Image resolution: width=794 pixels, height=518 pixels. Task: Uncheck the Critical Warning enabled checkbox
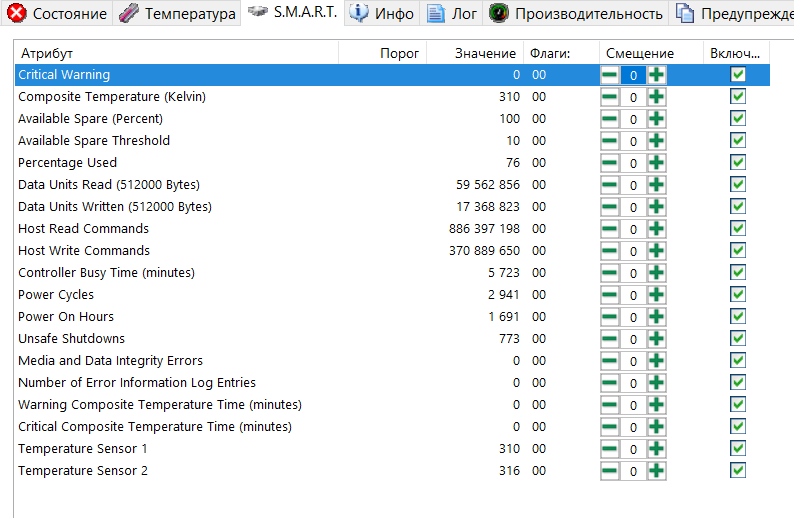click(738, 75)
